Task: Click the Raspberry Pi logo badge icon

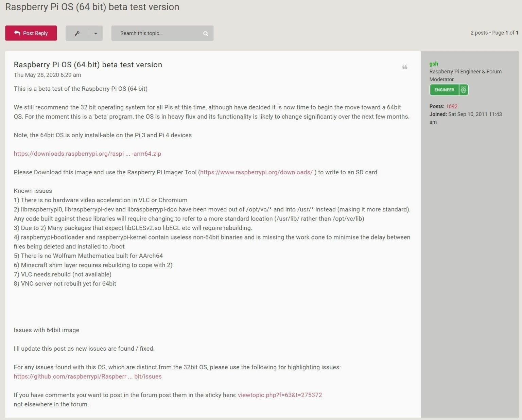Action: coord(464,90)
